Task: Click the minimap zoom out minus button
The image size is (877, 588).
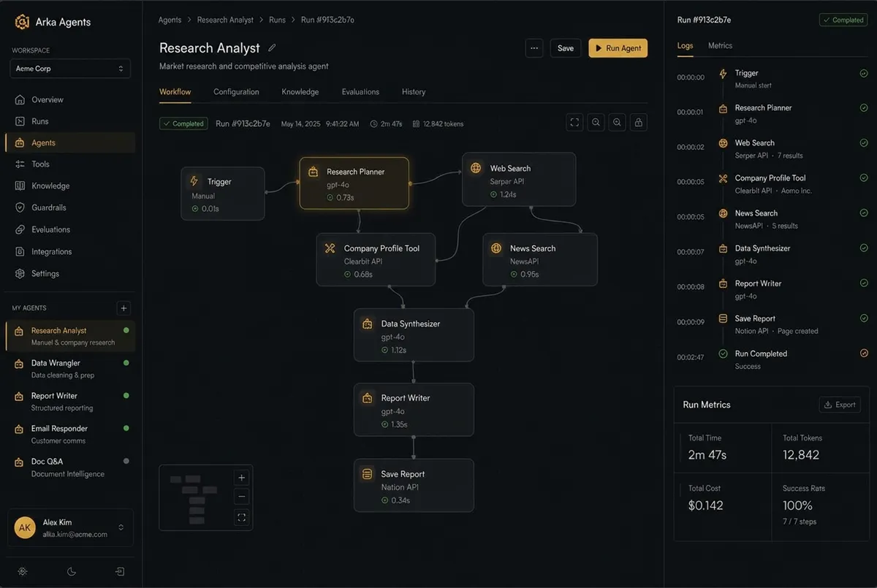Action: [x=242, y=497]
